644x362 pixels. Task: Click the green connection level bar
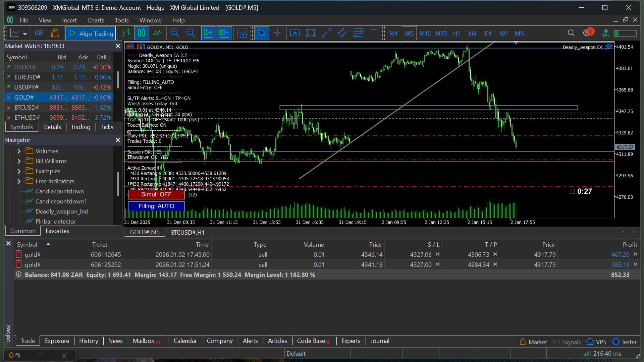[625, 33]
